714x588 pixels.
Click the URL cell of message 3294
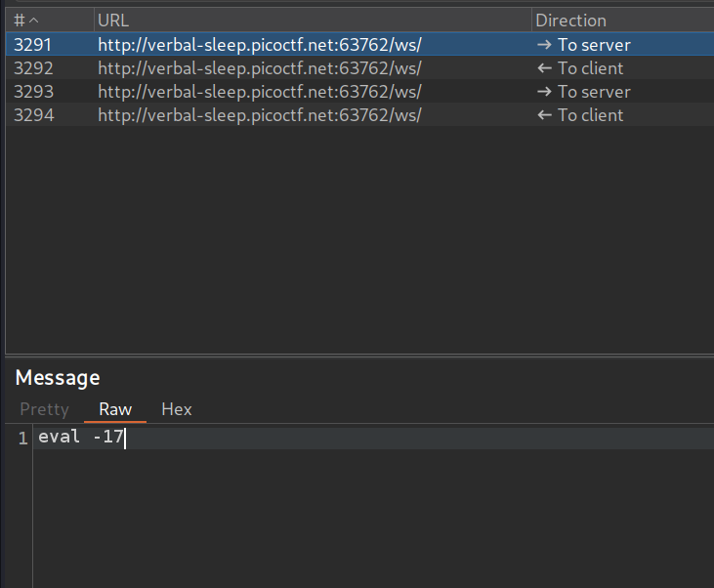coord(259,115)
